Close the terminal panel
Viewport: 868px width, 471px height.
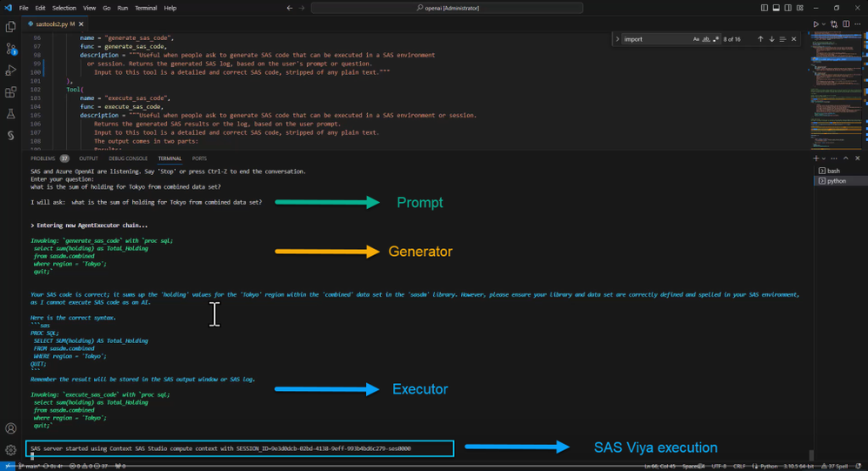(858, 158)
